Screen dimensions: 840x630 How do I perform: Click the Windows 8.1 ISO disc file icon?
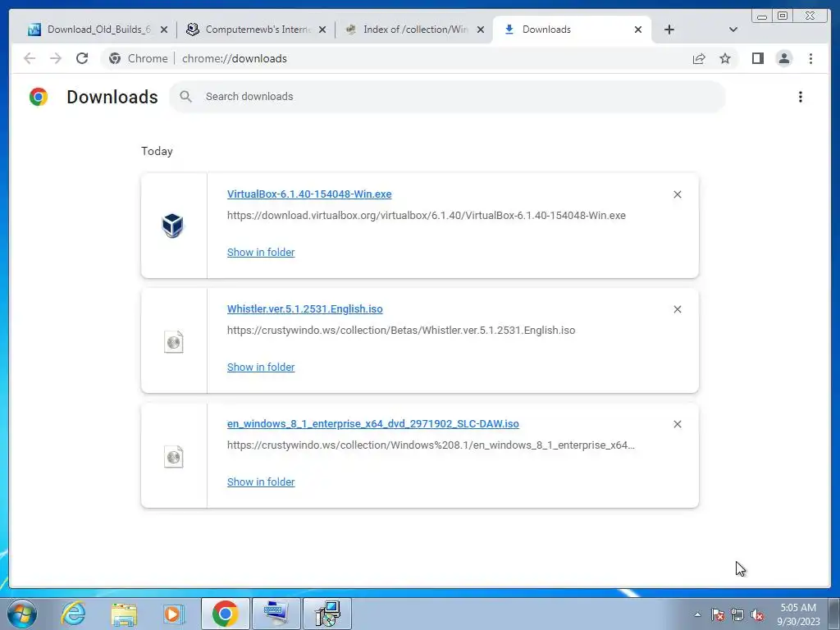click(x=174, y=456)
